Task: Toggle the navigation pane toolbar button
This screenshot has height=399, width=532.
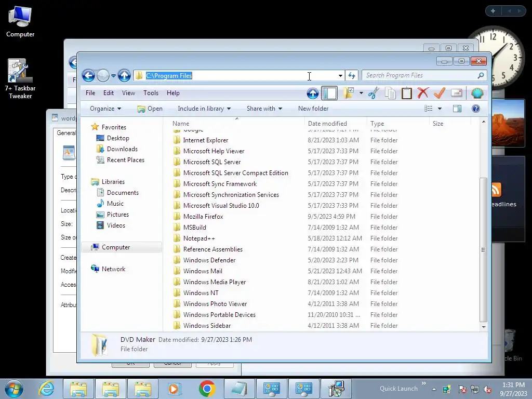Action: (x=329, y=93)
